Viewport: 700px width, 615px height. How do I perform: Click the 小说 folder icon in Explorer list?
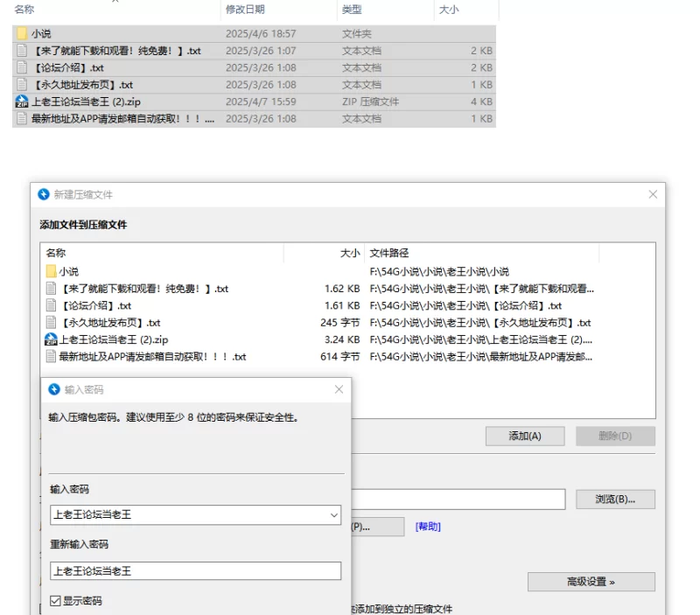(22, 34)
